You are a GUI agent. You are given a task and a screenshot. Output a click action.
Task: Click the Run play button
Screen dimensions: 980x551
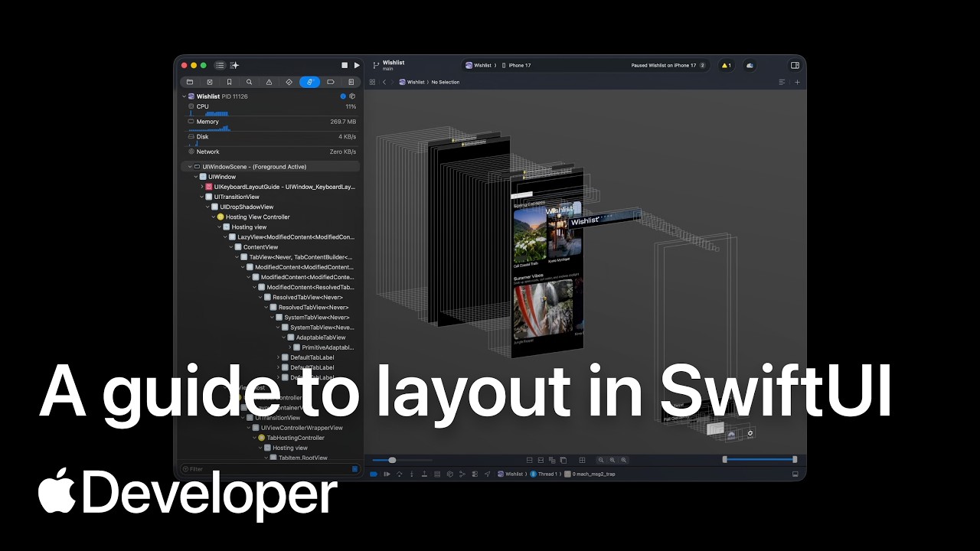coord(356,66)
